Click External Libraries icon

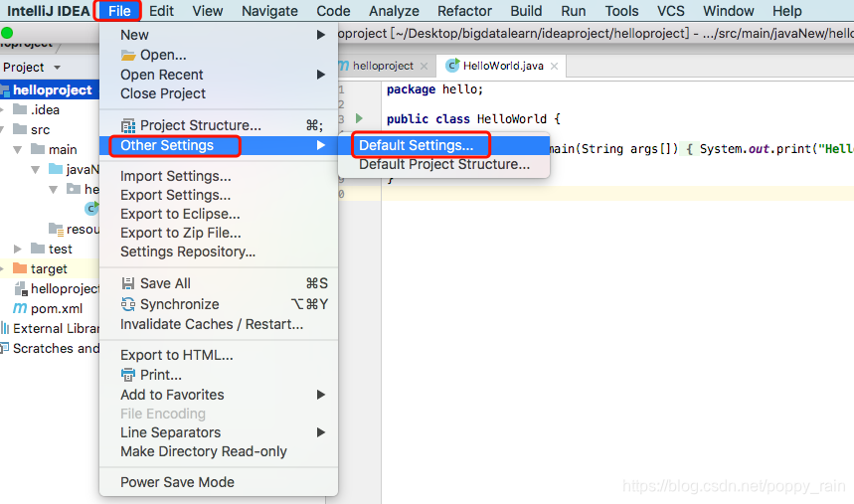5,328
